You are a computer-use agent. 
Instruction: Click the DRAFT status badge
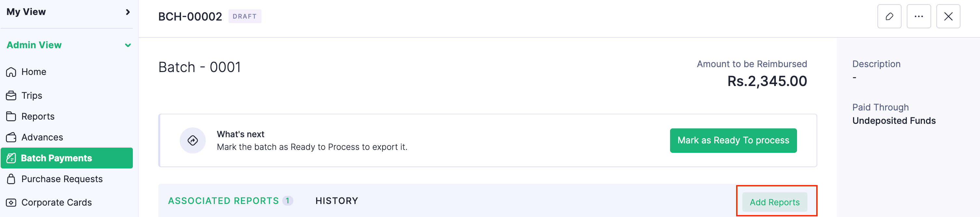click(245, 16)
